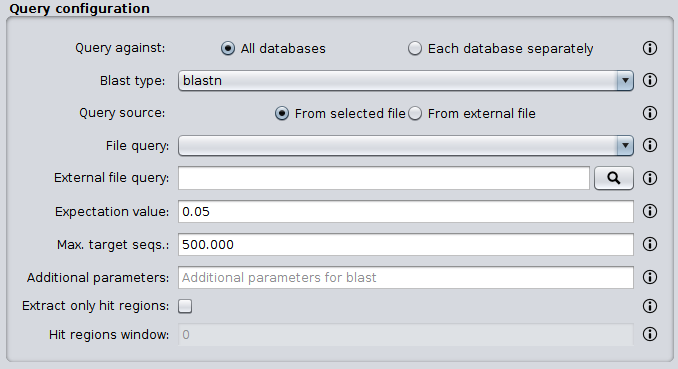Click the Hit regions window field
The image size is (678, 369).
(x=406, y=334)
